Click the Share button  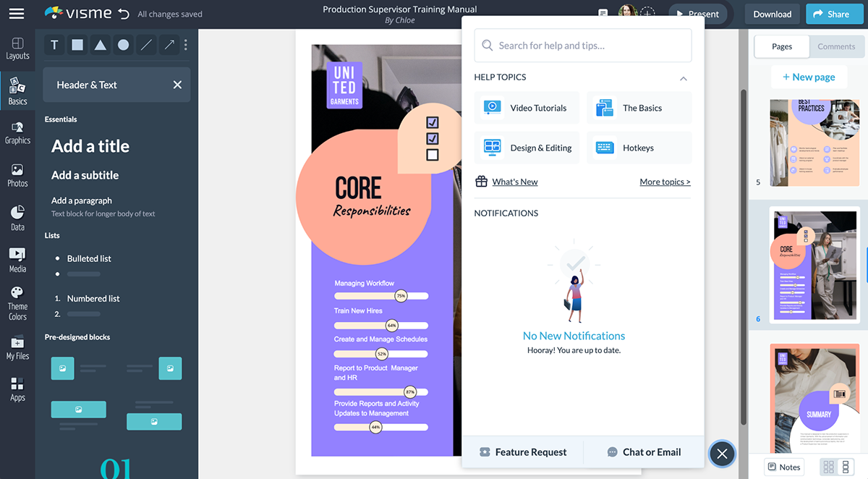pyautogui.click(x=830, y=14)
